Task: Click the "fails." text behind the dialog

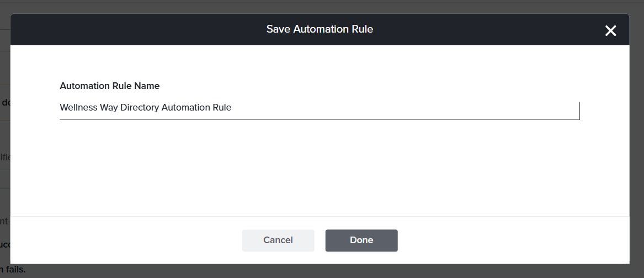Action: click(x=15, y=270)
